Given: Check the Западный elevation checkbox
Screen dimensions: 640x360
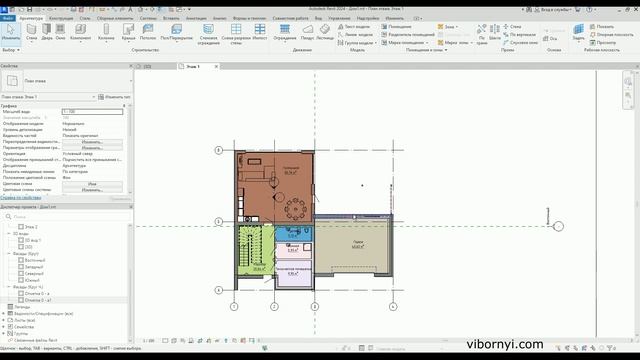Looking at the screenshot, I should pyautogui.click(x=21, y=267).
